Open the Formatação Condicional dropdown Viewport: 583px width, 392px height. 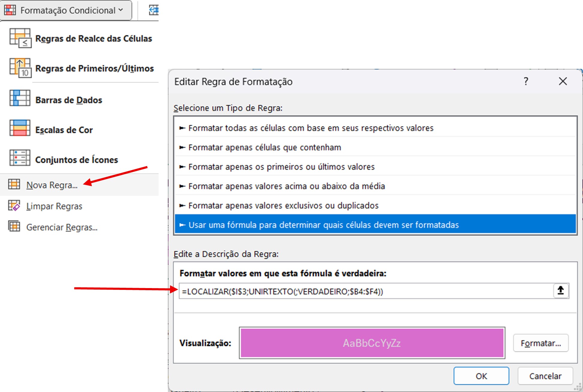point(67,10)
